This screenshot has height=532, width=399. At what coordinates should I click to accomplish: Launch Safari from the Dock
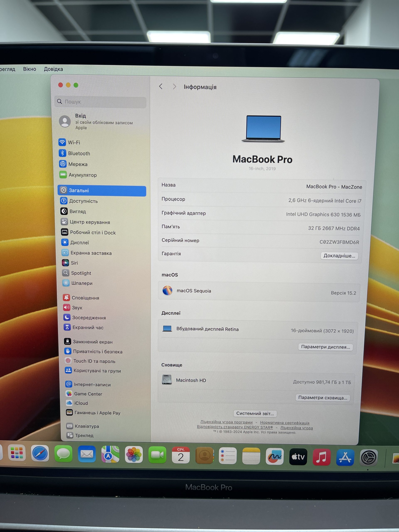click(40, 453)
